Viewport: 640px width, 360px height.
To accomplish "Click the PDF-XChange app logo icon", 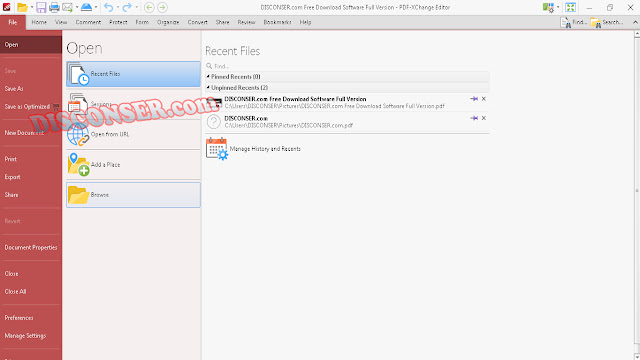I will (x=7, y=7).
